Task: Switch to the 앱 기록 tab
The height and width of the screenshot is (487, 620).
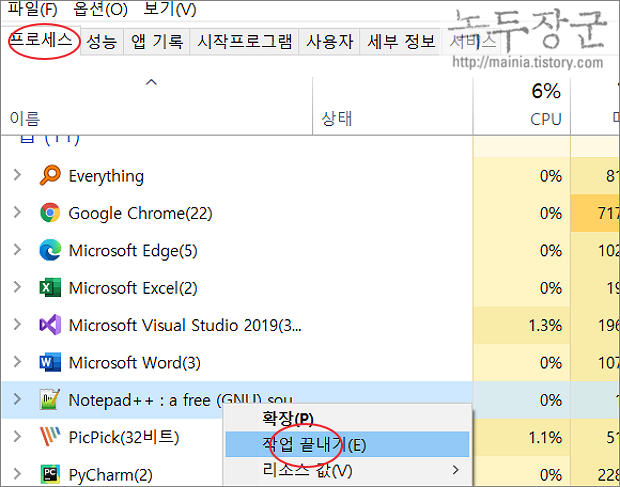Action: point(157,42)
